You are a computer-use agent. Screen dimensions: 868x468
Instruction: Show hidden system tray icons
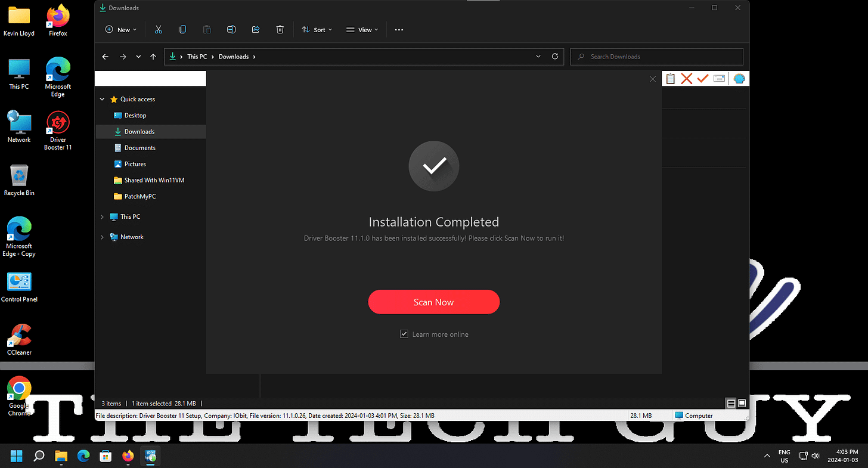tap(767, 456)
